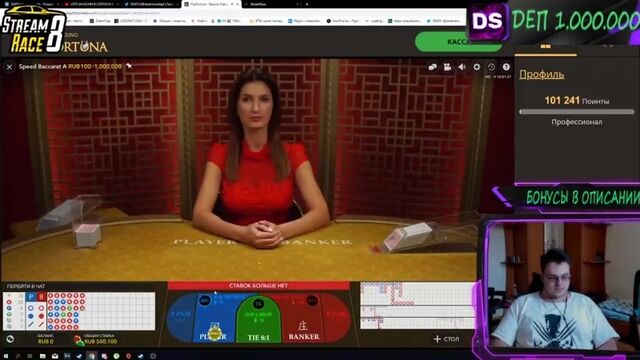This screenshot has height=360, width=640.
Task: Mute the game sound speaker icon
Action: tap(462, 67)
